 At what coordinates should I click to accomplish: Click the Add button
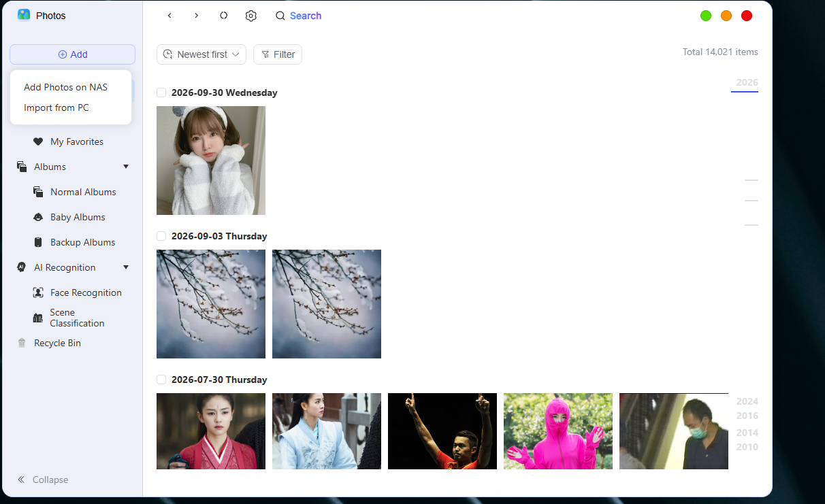pos(72,54)
